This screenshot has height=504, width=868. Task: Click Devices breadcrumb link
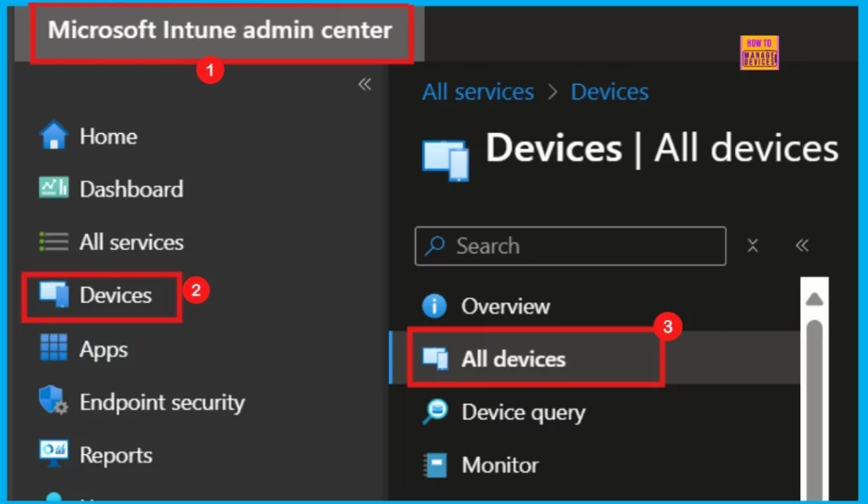[x=609, y=91]
